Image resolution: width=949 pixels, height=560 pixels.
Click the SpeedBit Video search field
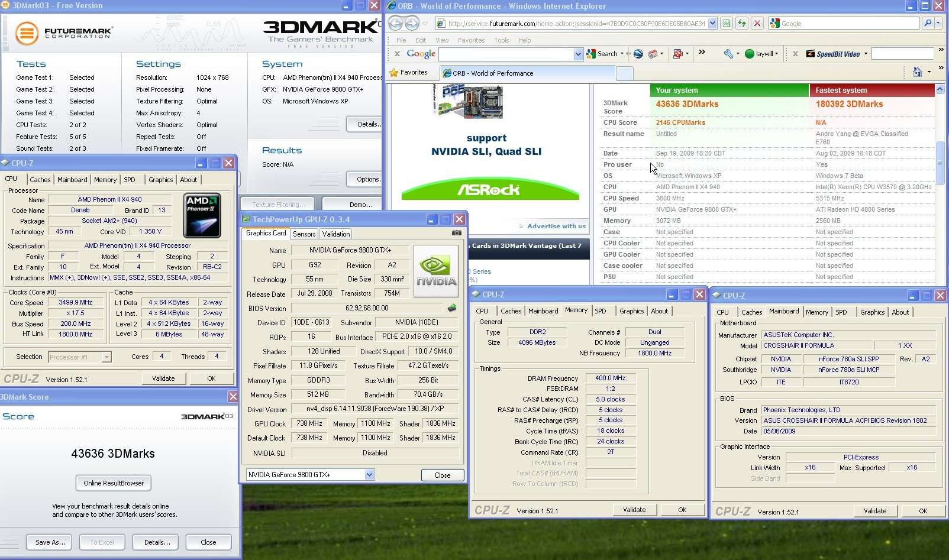(902, 54)
